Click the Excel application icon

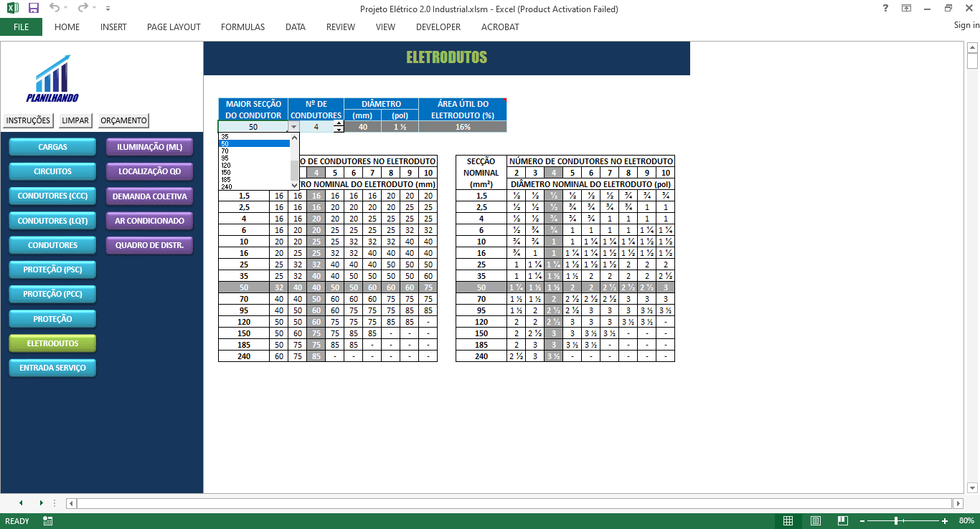click(12, 9)
